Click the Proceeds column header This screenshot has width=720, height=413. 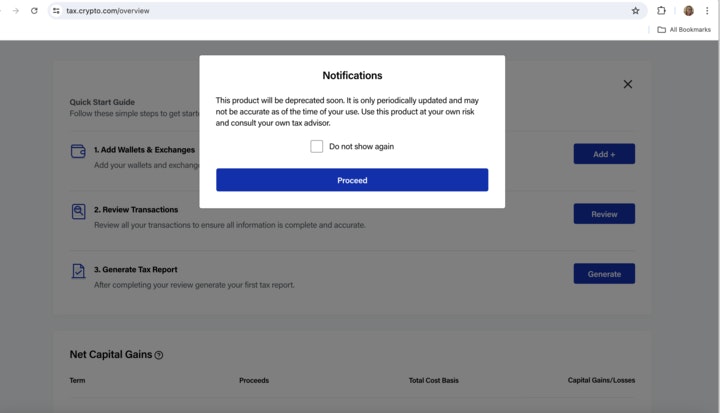[254, 380]
